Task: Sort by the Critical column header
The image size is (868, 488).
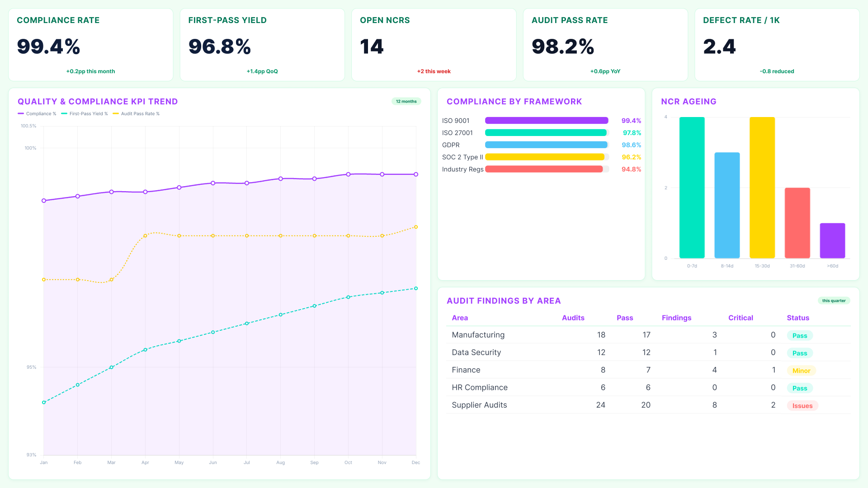Action: point(741,318)
